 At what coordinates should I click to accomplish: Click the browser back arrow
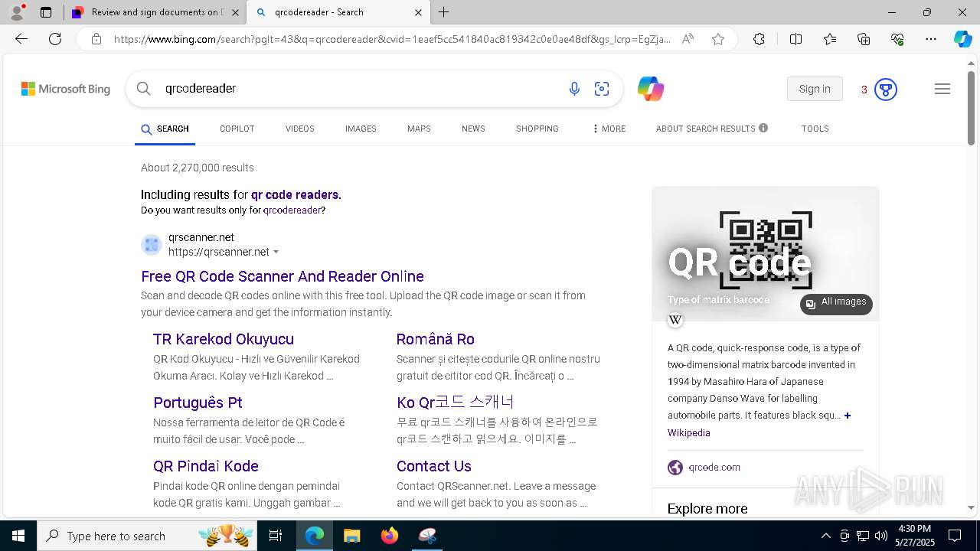coord(21,39)
